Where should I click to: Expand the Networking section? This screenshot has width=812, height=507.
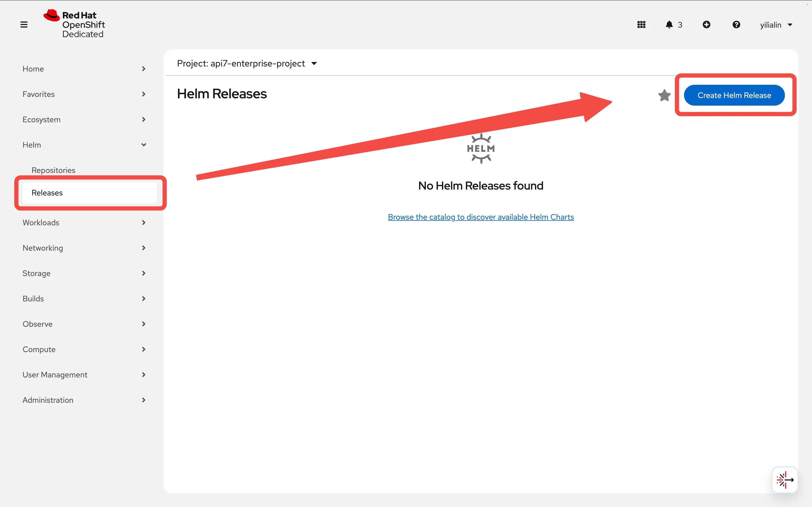tap(42, 248)
